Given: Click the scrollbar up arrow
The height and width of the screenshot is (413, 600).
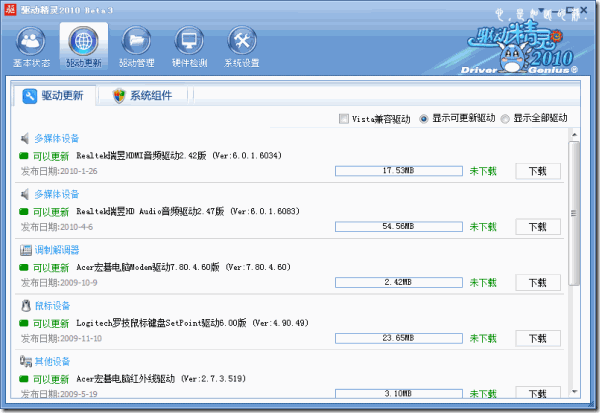Looking at the screenshot, I should pyautogui.click(x=574, y=134).
